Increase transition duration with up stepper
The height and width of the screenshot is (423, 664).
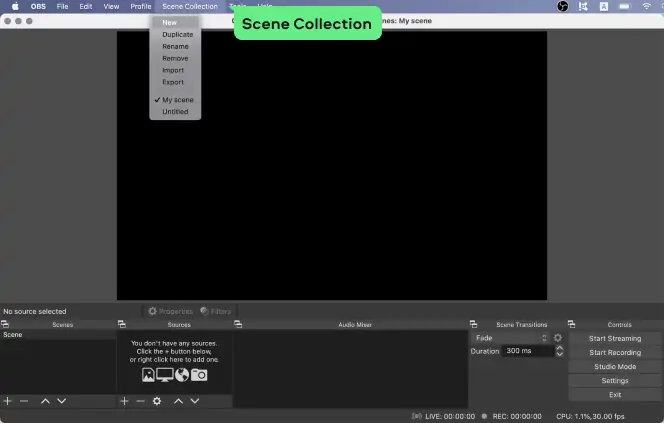560,348
